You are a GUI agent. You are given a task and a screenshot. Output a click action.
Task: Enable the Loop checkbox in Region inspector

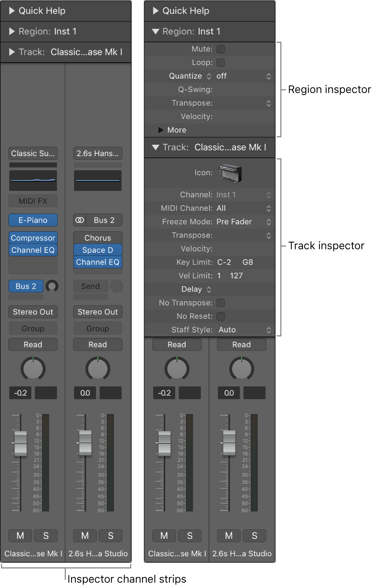click(221, 62)
